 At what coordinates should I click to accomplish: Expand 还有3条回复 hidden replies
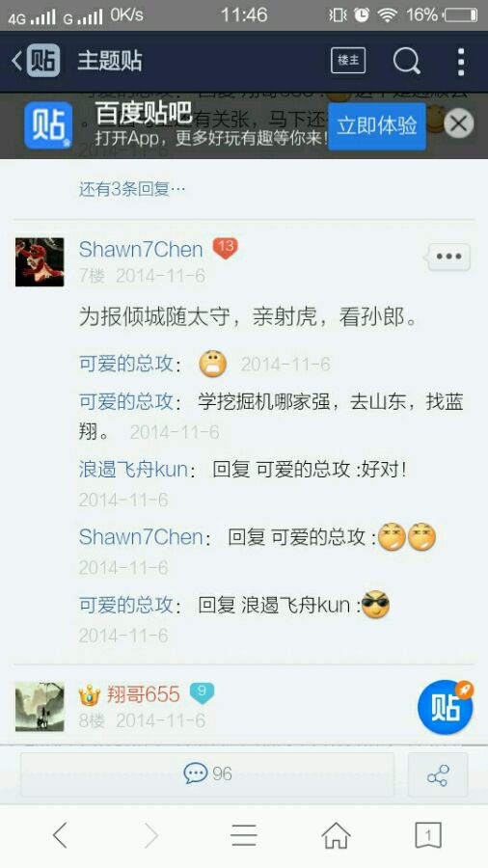pyautogui.click(x=132, y=189)
